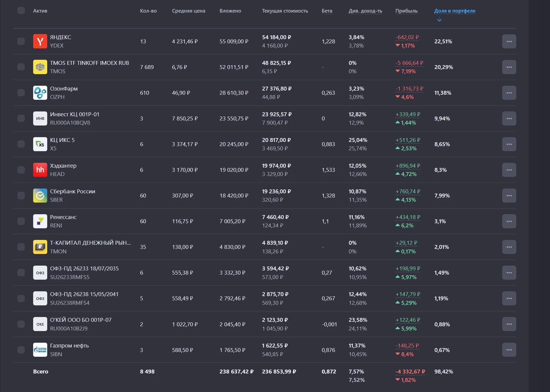Click the ОФЗ-ПД 26233 bond icon
The image size is (550, 392).
40,272
